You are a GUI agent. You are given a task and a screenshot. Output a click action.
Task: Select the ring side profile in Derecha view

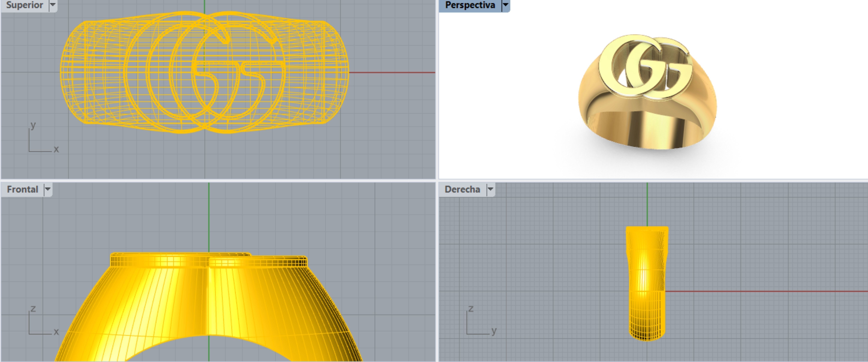tap(647, 284)
